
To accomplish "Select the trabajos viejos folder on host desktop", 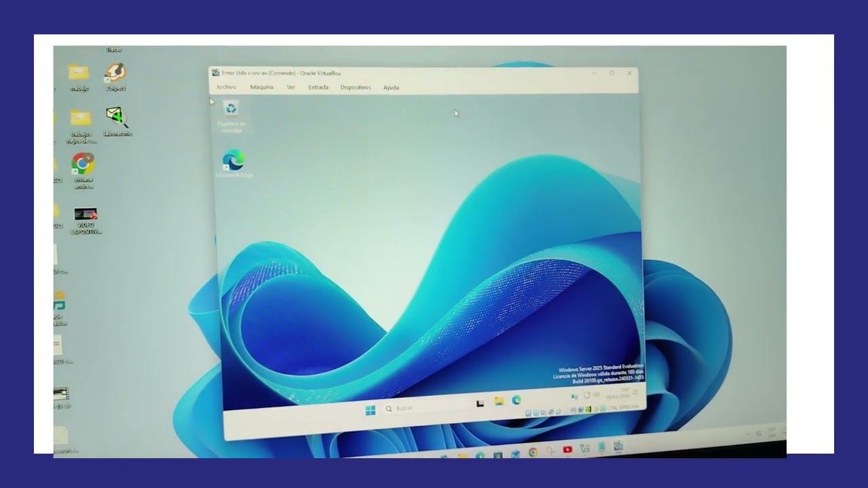I will tap(81, 127).
